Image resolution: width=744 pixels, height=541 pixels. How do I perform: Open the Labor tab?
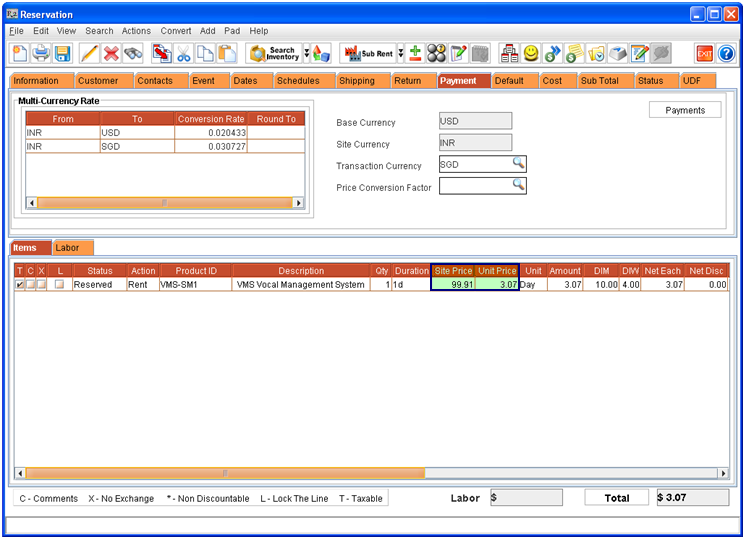point(73,248)
